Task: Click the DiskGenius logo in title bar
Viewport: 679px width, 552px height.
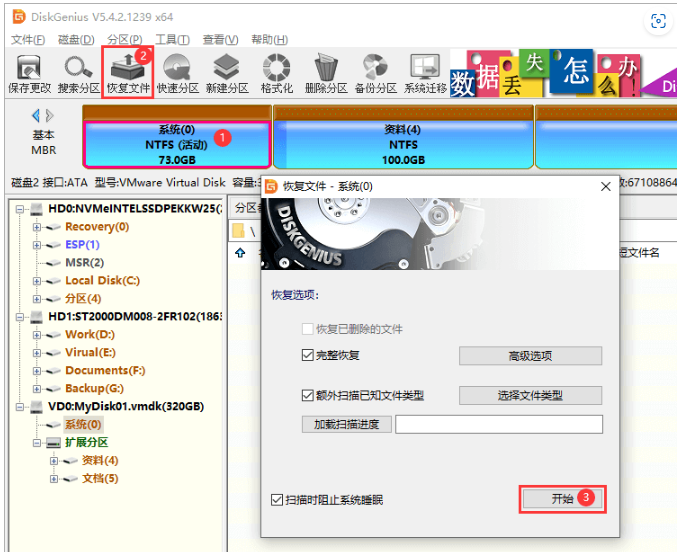Action: (19, 17)
